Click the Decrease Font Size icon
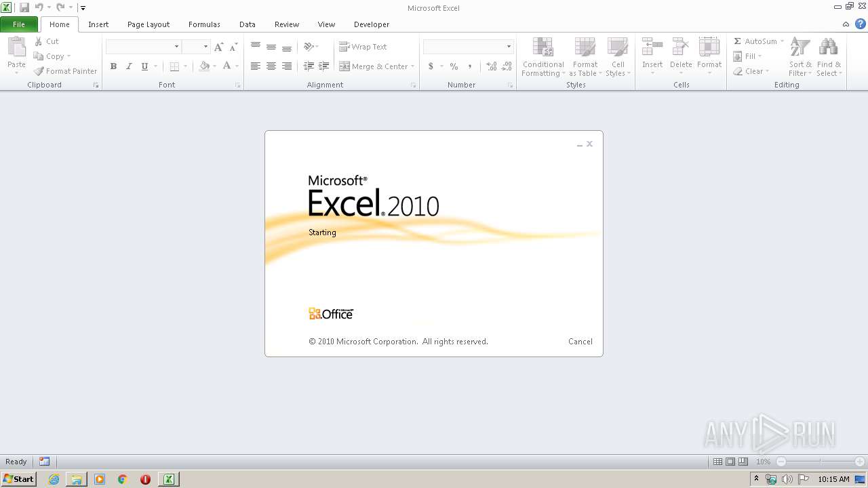 233,47
